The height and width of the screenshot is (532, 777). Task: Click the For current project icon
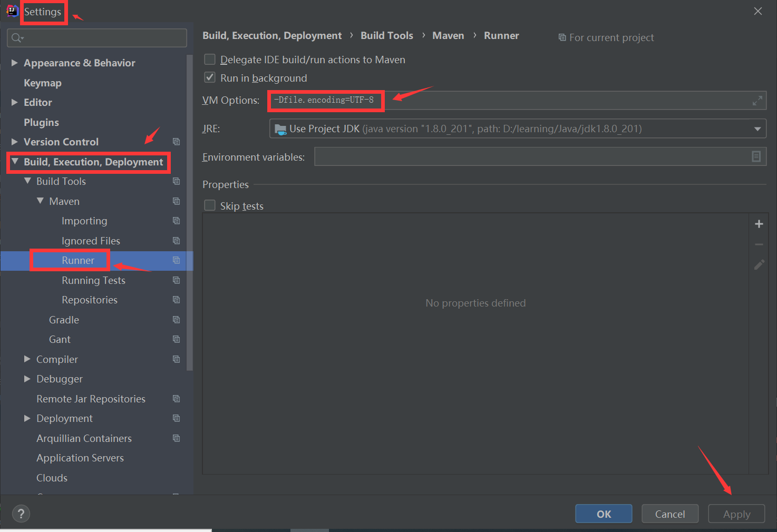[562, 37]
